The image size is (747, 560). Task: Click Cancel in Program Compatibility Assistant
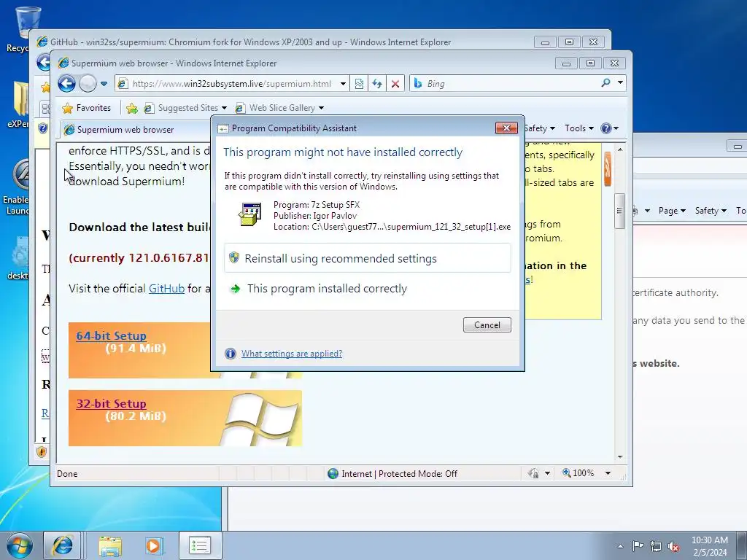tap(487, 324)
